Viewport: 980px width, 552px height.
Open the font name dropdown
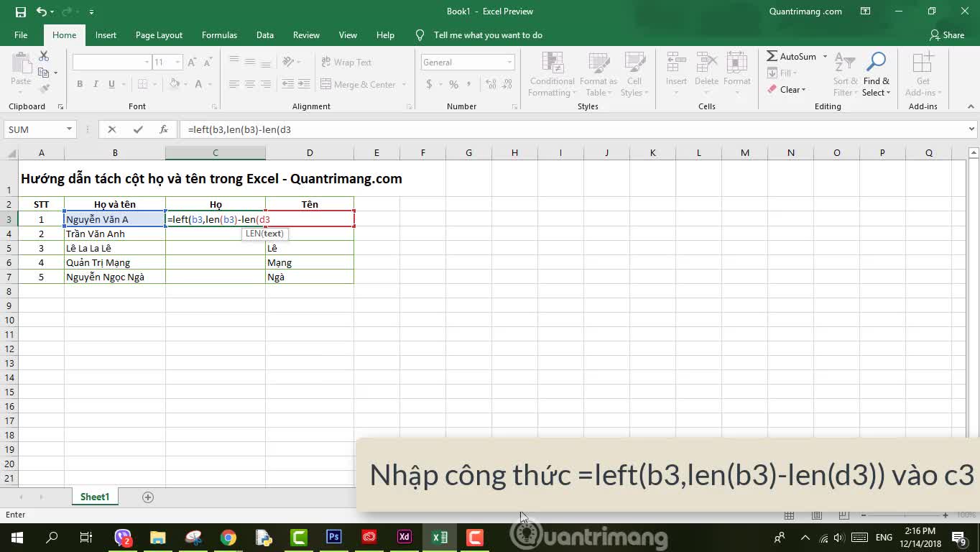pyautogui.click(x=147, y=63)
